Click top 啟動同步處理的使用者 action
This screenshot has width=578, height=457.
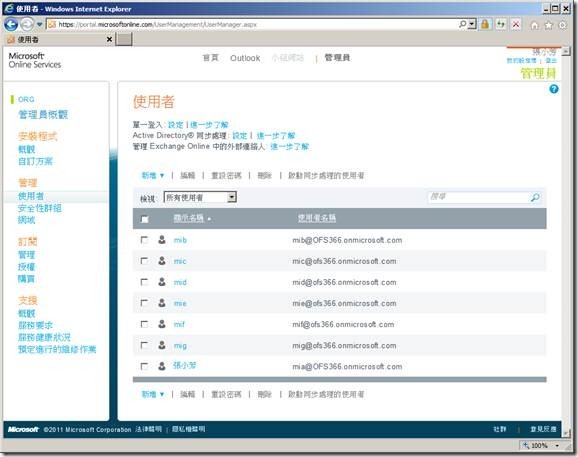pyautogui.click(x=326, y=175)
